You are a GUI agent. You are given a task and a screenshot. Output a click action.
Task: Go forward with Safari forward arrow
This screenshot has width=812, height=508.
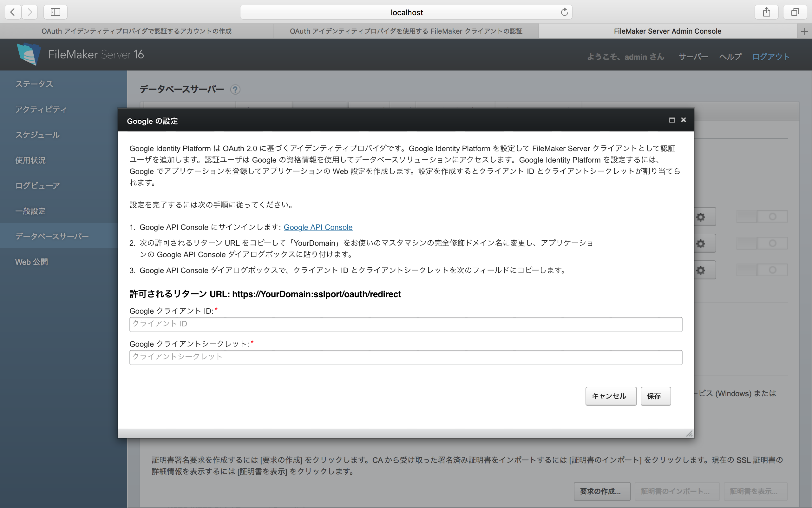[30, 12]
